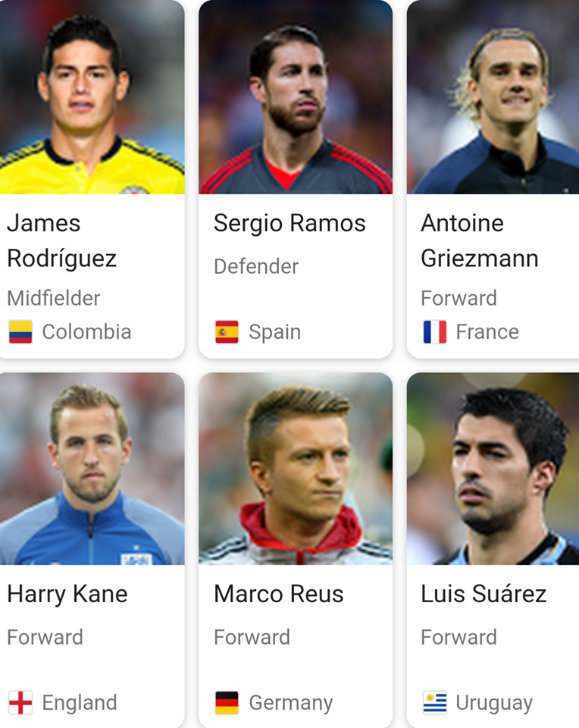
Task: Open the James Rodríguez name link
Action: (x=61, y=240)
